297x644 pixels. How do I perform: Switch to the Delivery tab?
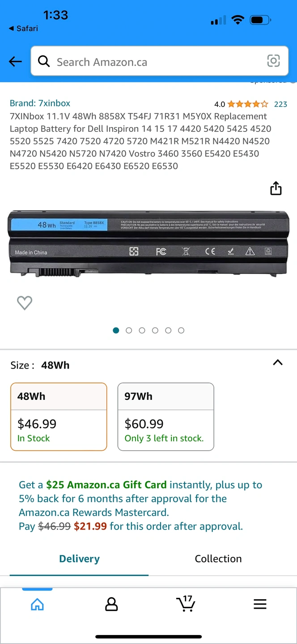click(79, 559)
